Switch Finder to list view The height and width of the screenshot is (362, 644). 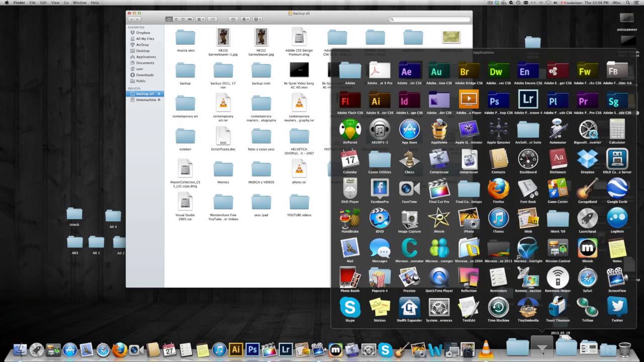pyautogui.click(x=176, y=19)
